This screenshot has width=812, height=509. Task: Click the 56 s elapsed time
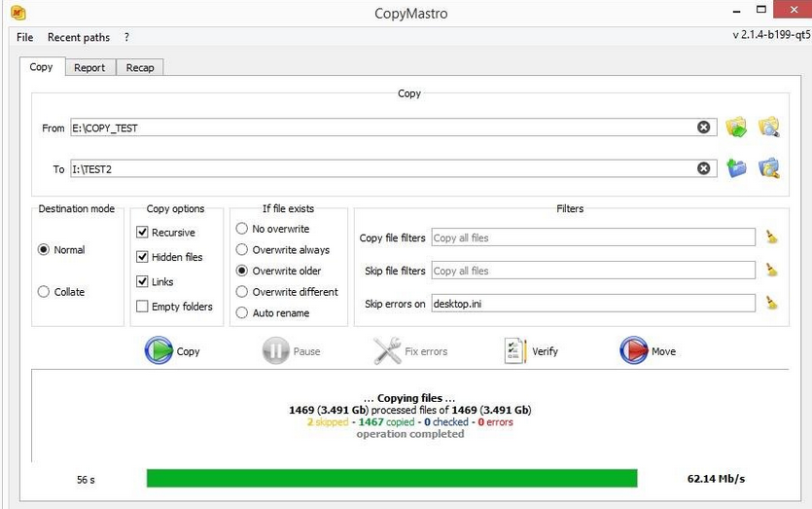(86, 480)
